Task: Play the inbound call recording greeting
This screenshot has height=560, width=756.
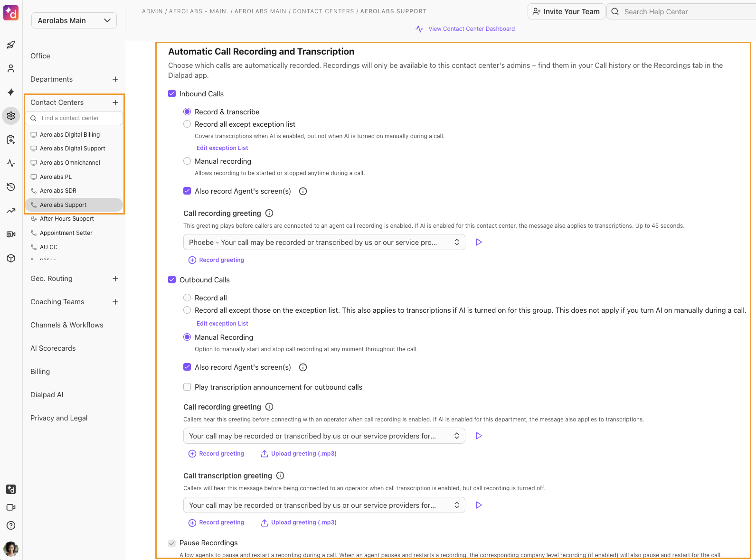Action: click(x=479, y=242)
